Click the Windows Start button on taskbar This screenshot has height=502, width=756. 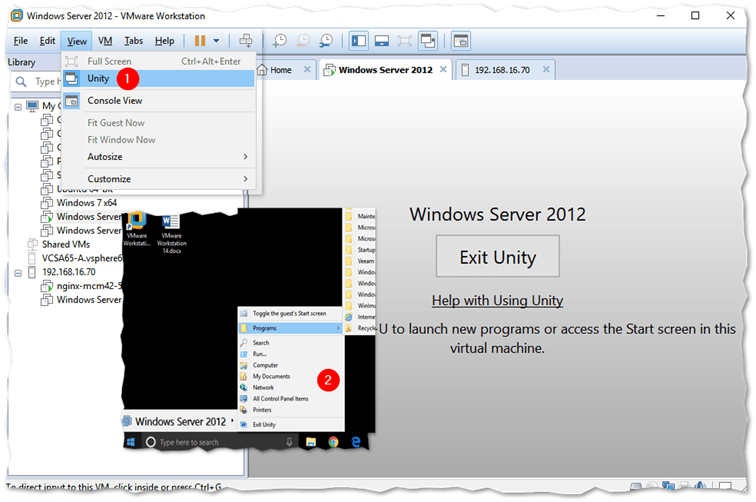(131, 442)
